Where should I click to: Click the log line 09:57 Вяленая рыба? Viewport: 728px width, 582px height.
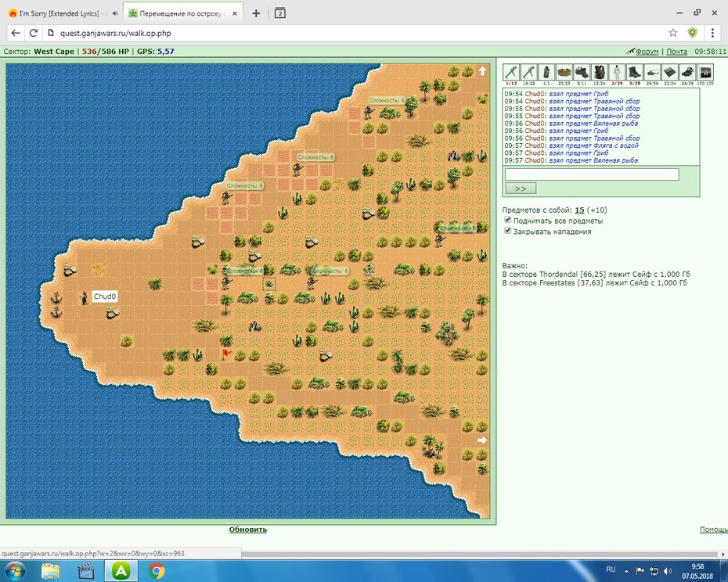(571, 160)
